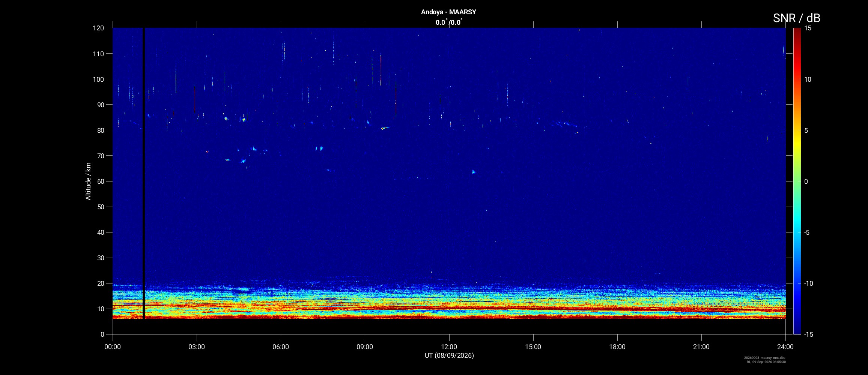868x375 pixels.
Task: Click the "50" altitude tick label
Action: [x=100, y=207]
